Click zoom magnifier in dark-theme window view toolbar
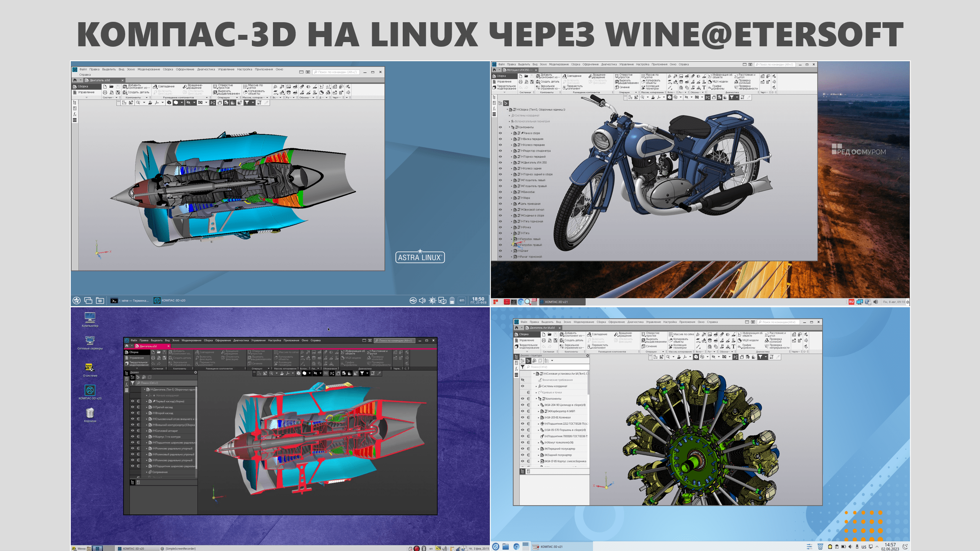 tap(271, 373)
